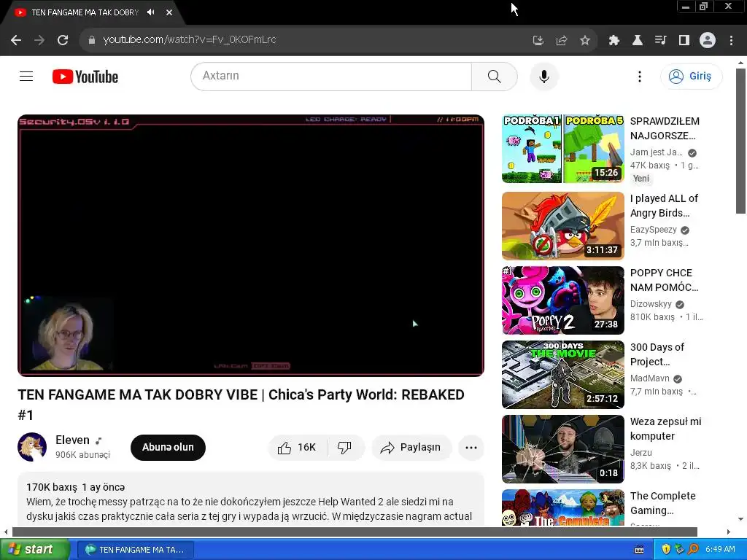The height and width of the screenshot is (560, 747).
Task: Open the Angry Birds video thumbnail
Action: [563, 226]
